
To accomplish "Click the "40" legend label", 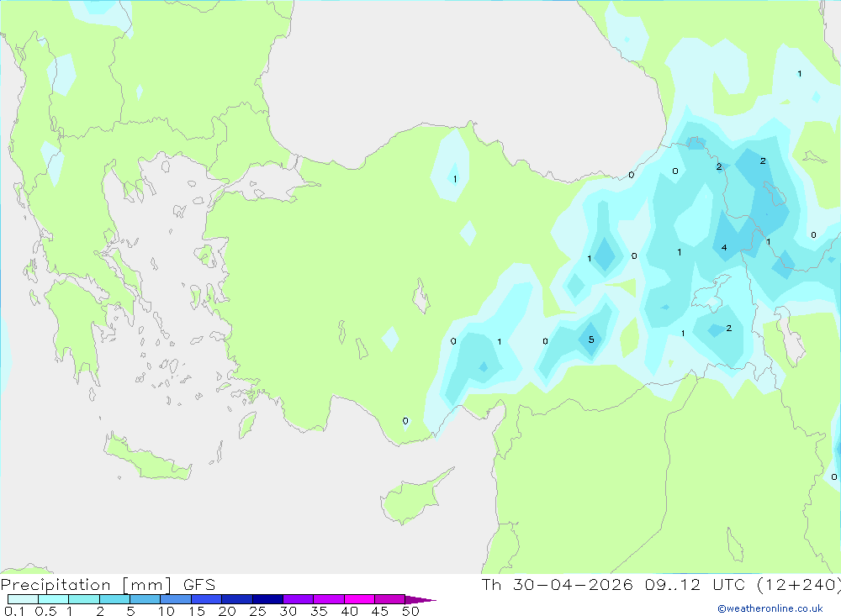I will tap(349, 611).
